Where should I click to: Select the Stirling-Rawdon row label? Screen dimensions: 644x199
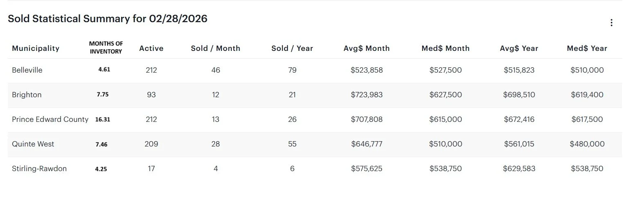pos(39,169)
